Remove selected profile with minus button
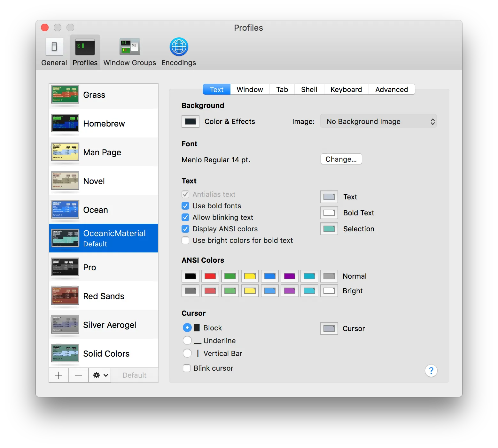The width and height of the screenshot is (498, 448). [79, 375]
